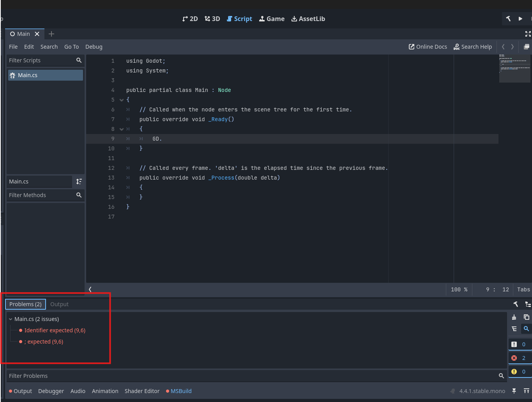The height and width of the screenshot is (402, 532).
Task: Click the code minimap
Action: [x=515, y=69]
